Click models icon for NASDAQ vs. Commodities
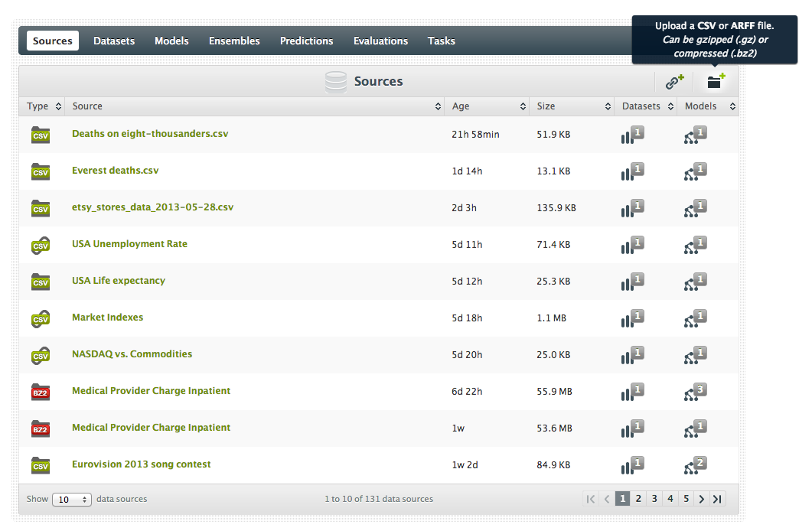The image size is (812, 531). pos(695,355)
